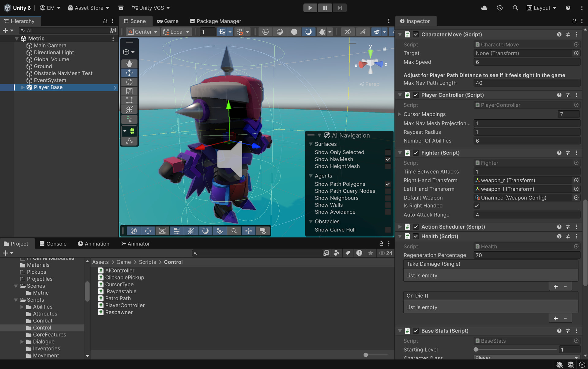Image resolution: width=588 pixels, height=369 pixels.
Task: Expand the Action Scheduler script
Action: (x=400, y=227)
